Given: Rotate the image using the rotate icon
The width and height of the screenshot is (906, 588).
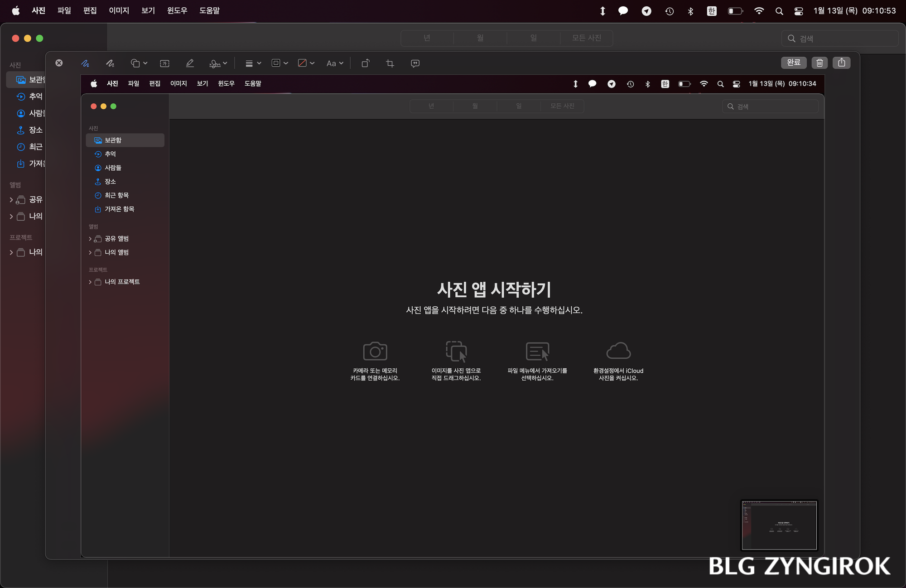Looking at the screenshot, I should pos(365,63).
